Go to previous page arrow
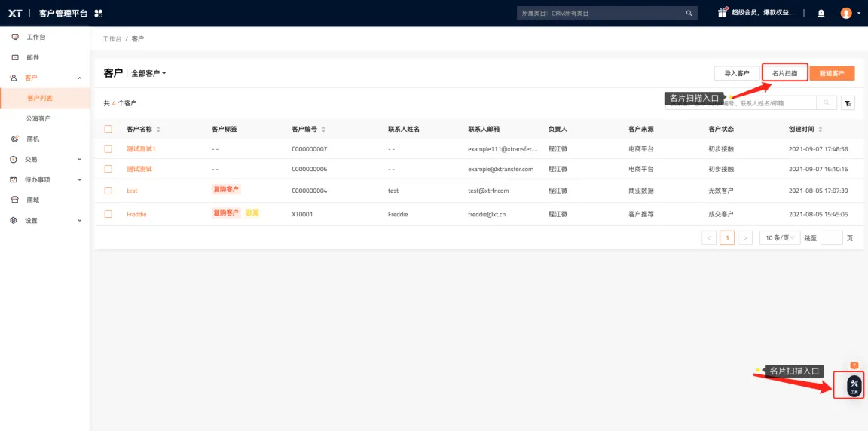 click(708, 238)
